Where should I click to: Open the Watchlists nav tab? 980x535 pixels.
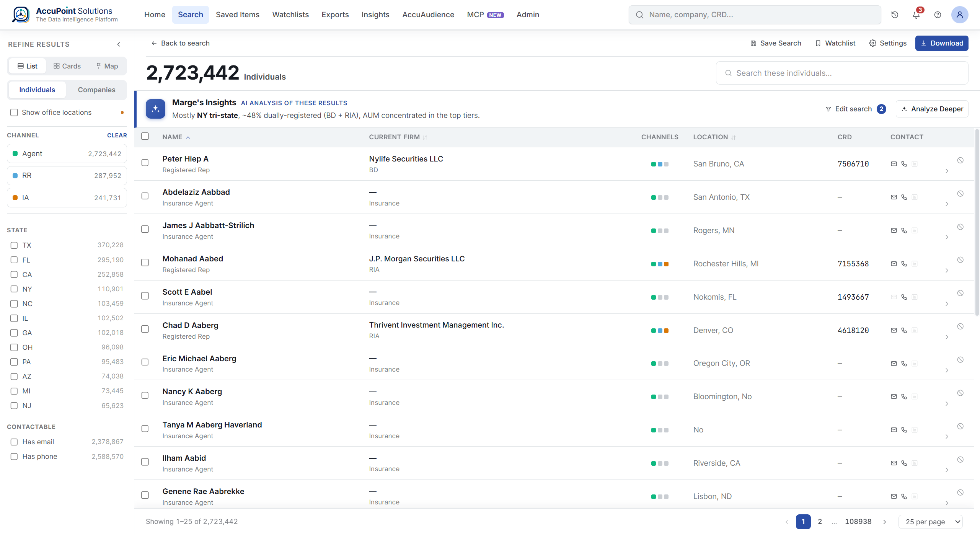coord(290,15)
